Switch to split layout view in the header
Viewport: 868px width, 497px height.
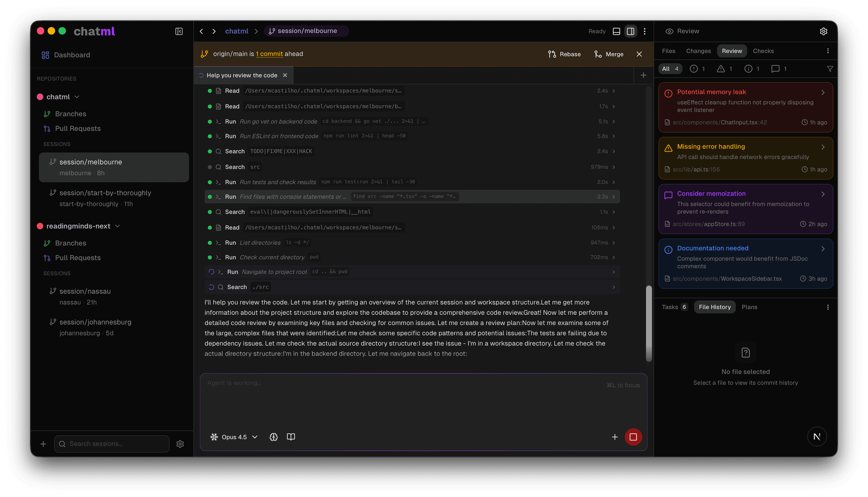(x=630, y=31)
